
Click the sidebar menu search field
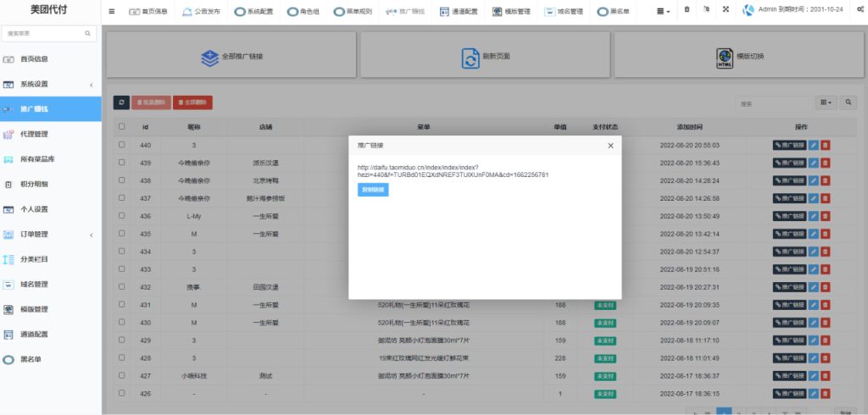pyautogui.click(x=48, y=34)
